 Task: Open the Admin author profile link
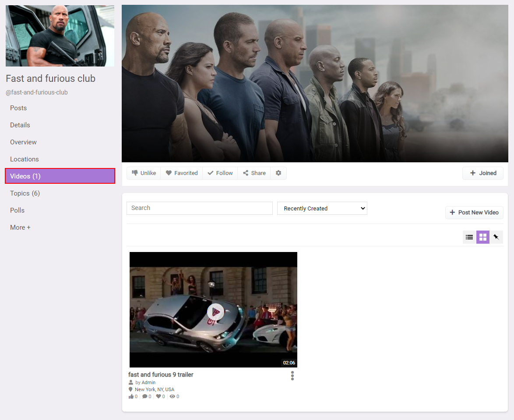(148, 382)
